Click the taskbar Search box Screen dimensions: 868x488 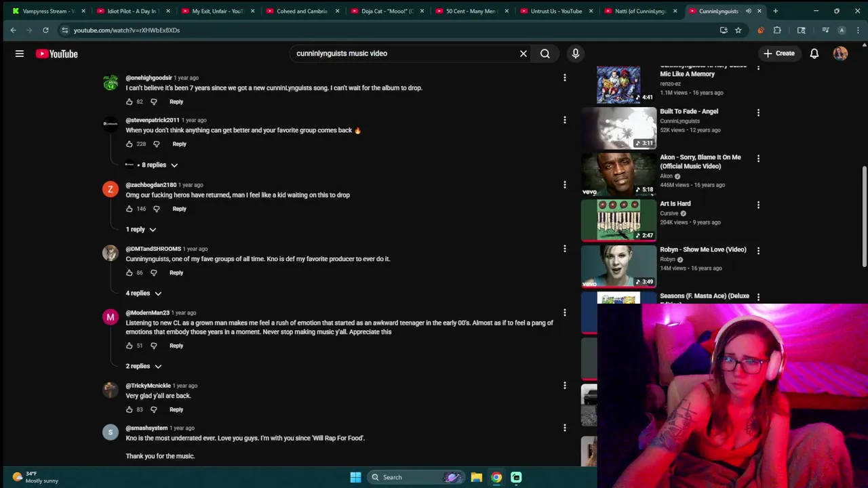tap(415, 477)
